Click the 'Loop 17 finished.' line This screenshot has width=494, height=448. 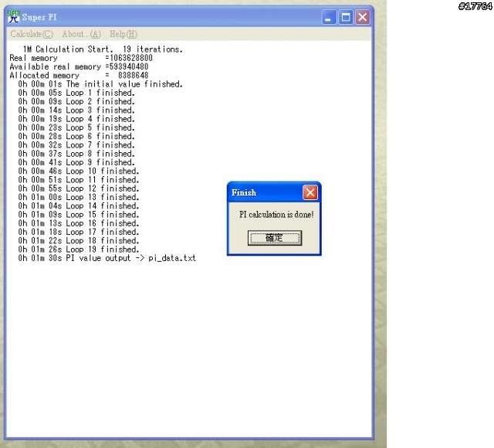(x=79, y=232)
